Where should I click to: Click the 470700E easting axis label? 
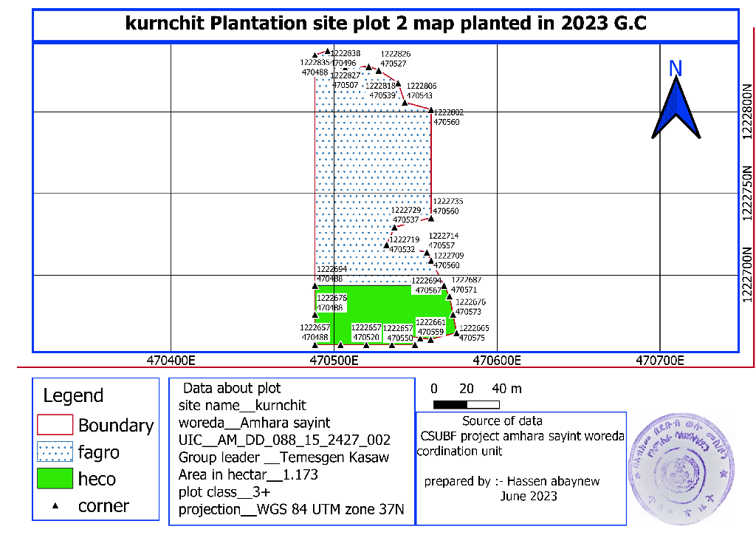tap(662, 361)
